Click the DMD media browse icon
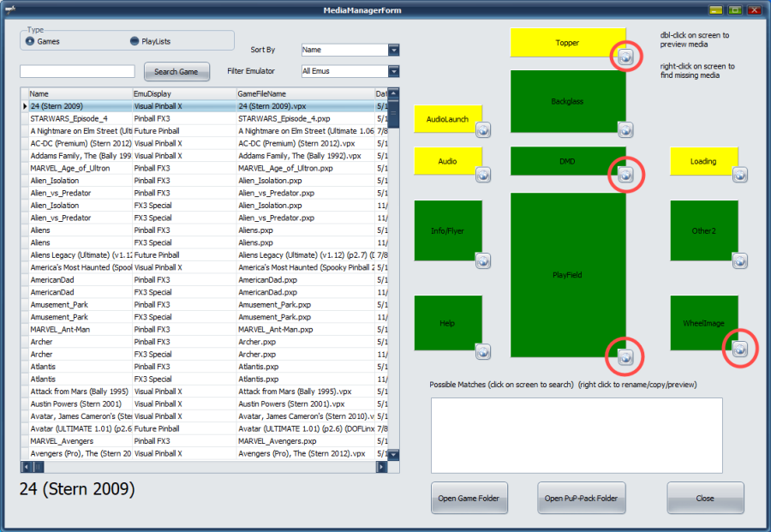Viewport: 771px width, 532px height. tap(625, 175)
